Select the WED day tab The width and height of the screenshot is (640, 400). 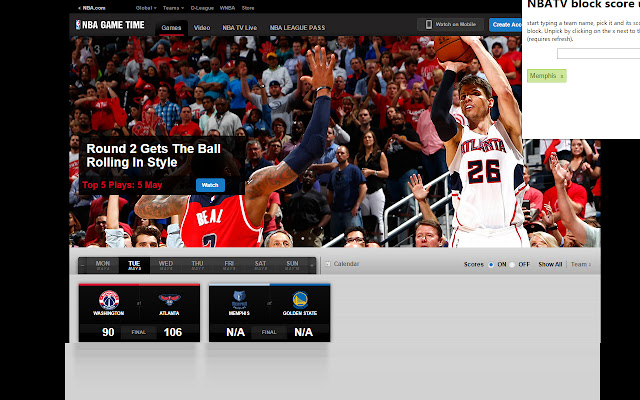coord(166,265)
